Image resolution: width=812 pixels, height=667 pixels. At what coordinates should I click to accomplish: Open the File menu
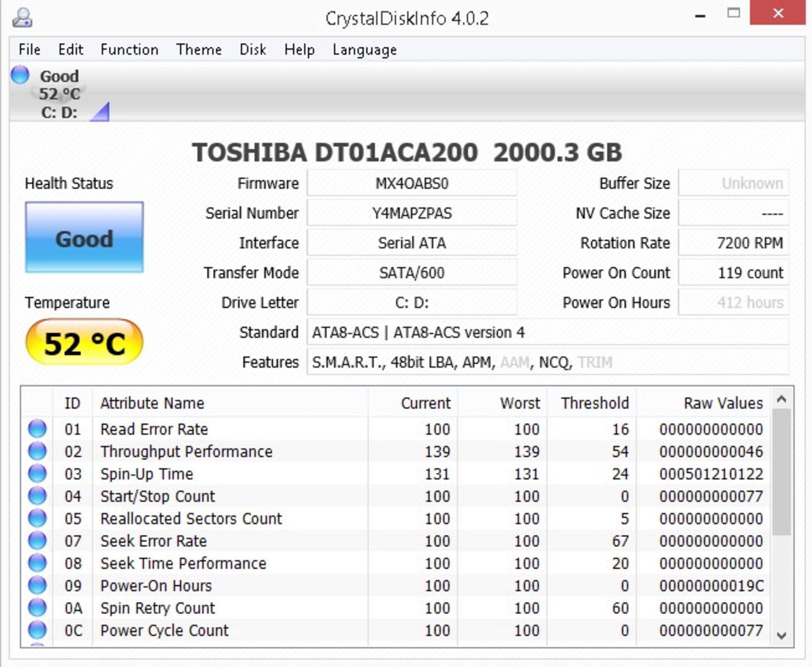click(30, 49)
